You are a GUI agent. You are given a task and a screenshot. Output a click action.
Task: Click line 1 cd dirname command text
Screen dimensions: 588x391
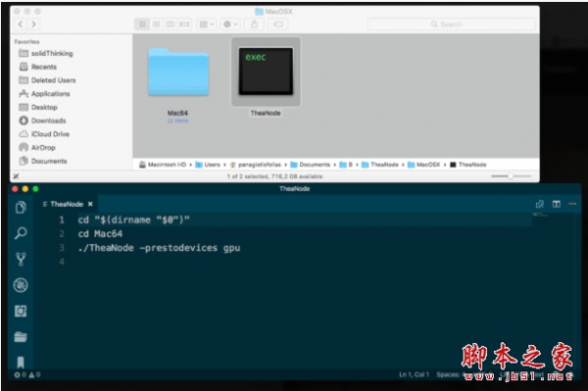pos(134,220)
